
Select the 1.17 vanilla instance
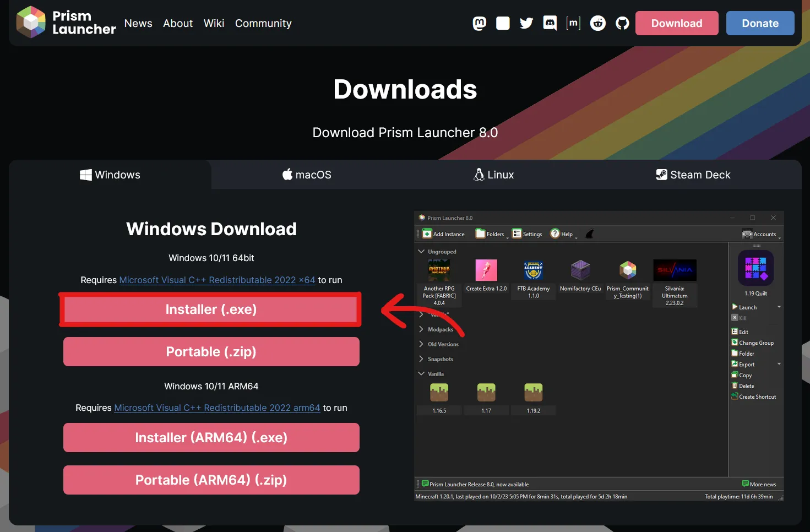coord(486,399)
